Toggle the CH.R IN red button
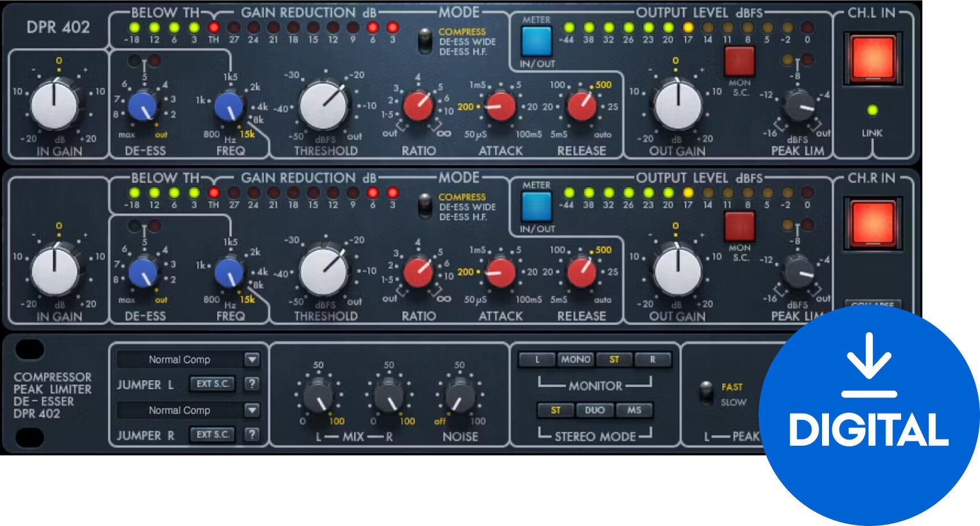 (872, 223)
